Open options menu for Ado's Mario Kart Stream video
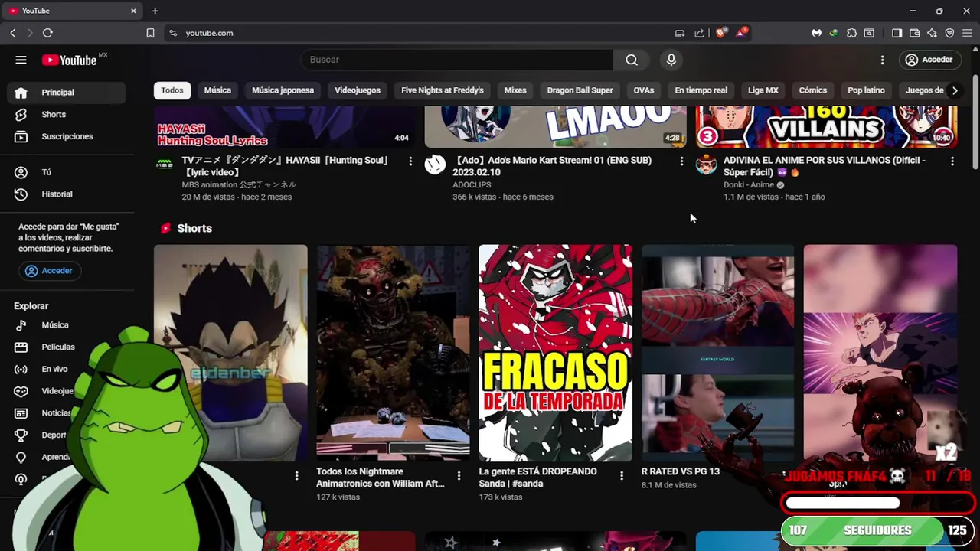The width and height of the screenshot is (980, 551). tap(681, 161)
